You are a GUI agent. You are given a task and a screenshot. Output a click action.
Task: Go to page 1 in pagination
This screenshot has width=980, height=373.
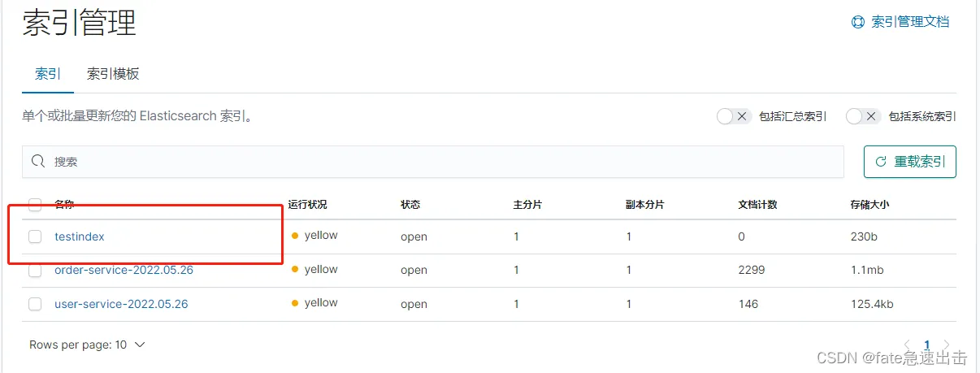coord(926,345)
